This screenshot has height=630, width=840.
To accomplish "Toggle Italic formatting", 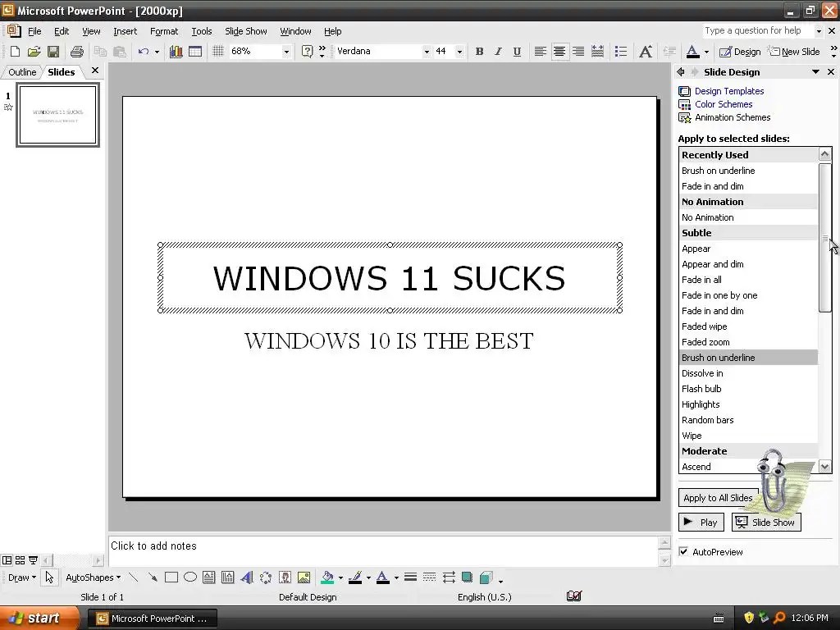I will (x=498, y=52).
